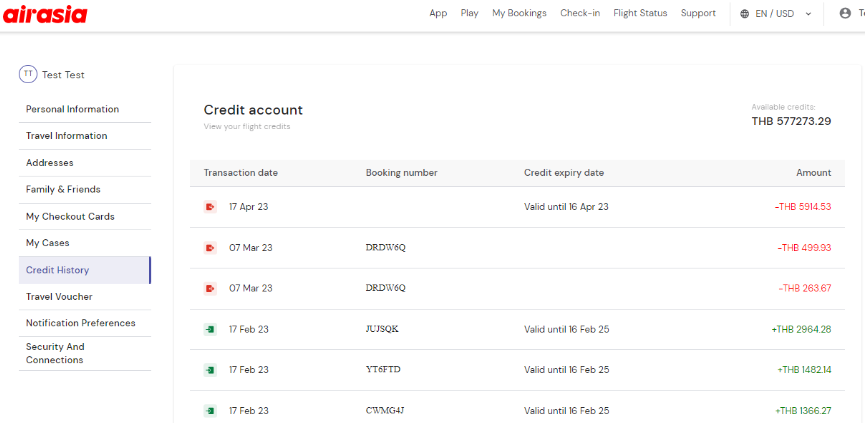Screen dimensions: 865x423
Task: Click the Amount column header
Action: click(813, 173)
